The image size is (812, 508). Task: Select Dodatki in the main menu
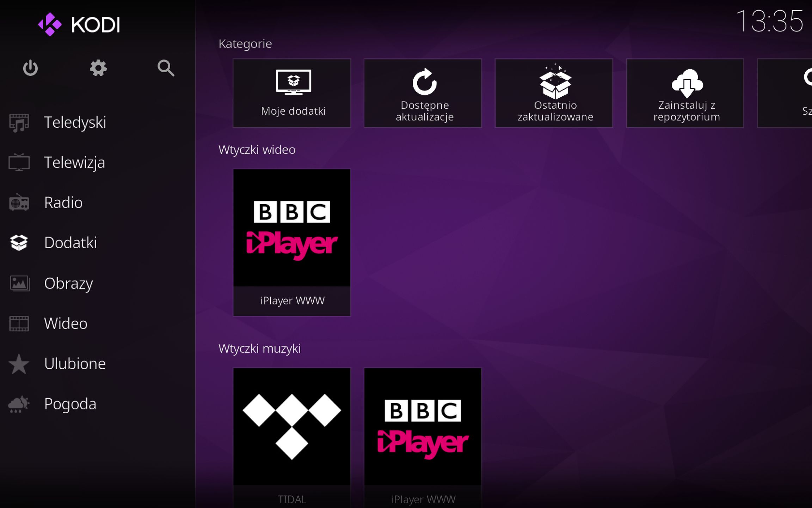(x=70, y=243)
